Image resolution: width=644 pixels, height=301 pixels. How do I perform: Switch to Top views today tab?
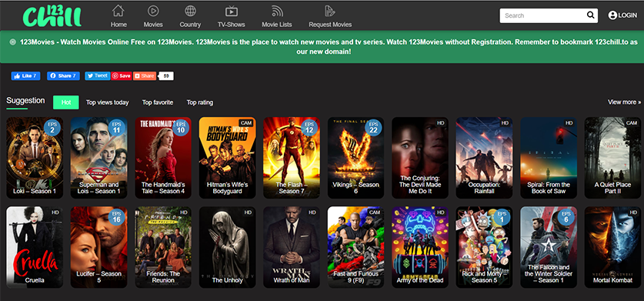click(x=107, y=102)
